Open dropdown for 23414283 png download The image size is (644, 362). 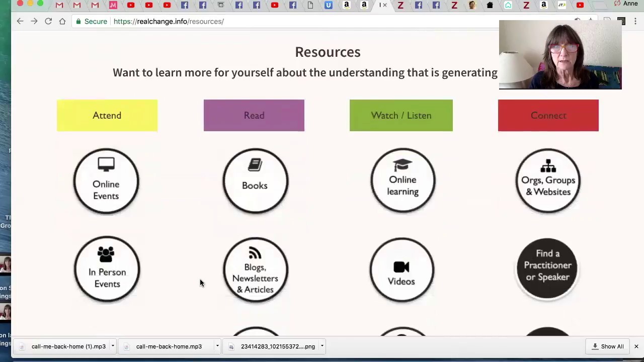pyautogui.click(x=322, y=346)
